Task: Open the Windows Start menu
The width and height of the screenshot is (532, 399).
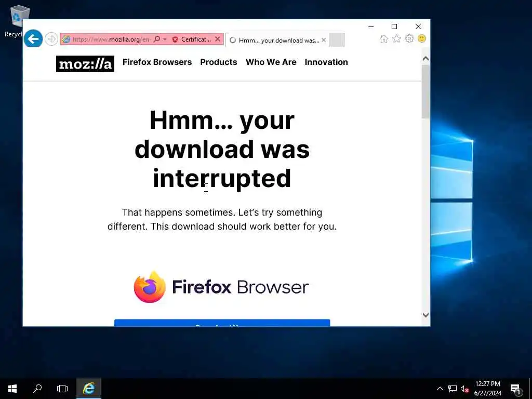Action: click(x=12, y=389)
